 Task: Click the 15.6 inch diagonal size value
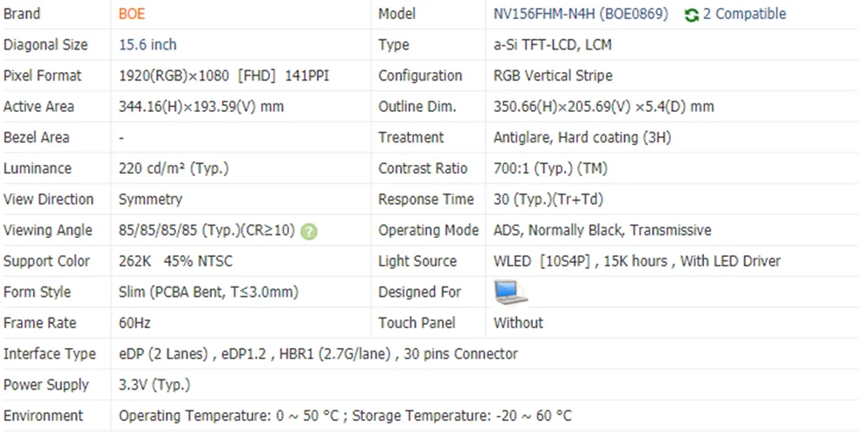tap(148, 44)
